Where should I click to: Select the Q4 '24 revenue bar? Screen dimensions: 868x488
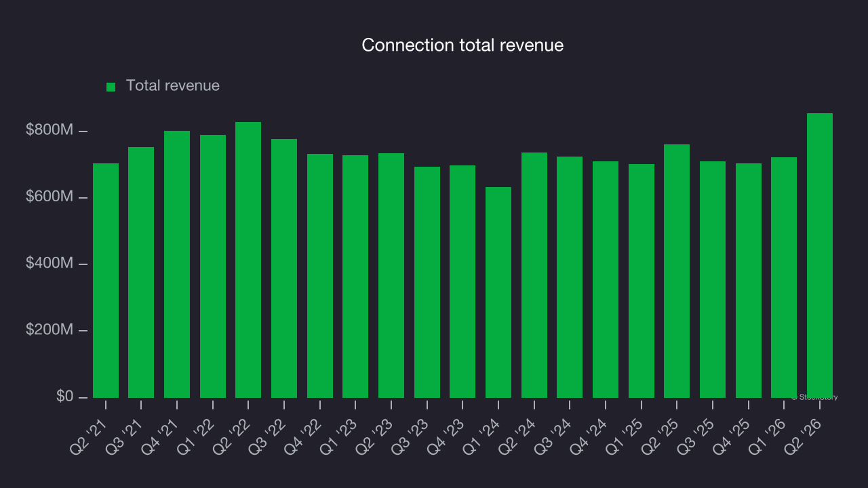[606, 279]
